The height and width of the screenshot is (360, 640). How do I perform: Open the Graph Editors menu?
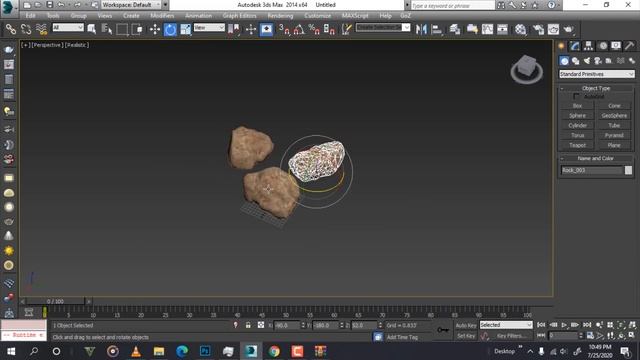click(x=240, y=16)
